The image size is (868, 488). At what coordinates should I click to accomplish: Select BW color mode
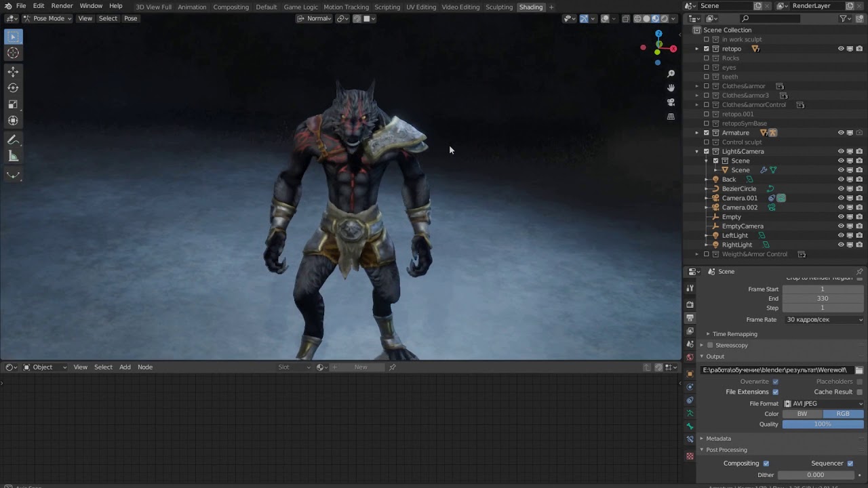click(x=803, y=414)
